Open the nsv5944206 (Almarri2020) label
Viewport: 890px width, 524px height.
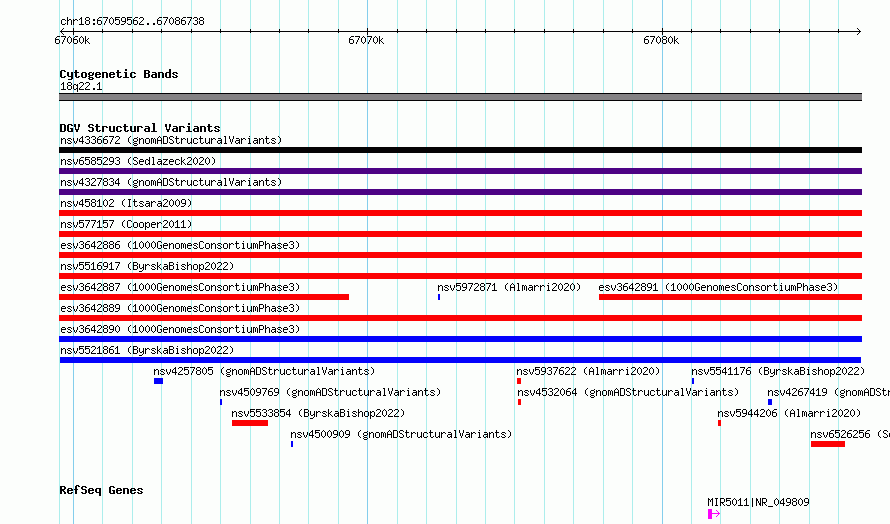coord(789,413)
